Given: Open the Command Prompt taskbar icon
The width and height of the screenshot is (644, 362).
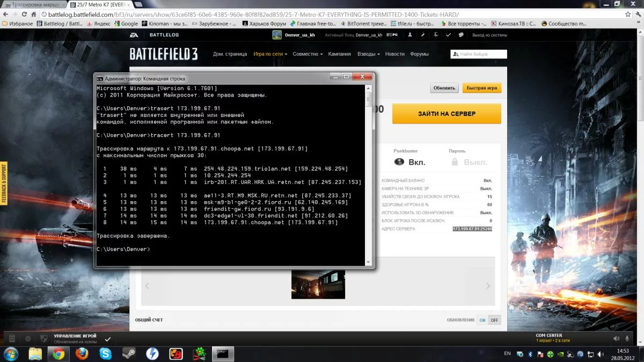Looking at the screenshot, I should pos(223,353).
